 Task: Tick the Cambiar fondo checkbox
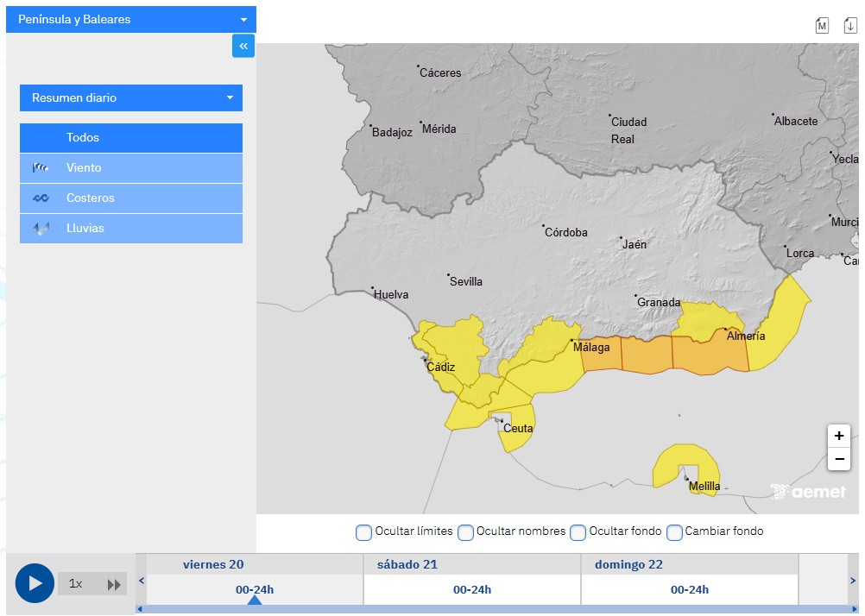(674, 532)
